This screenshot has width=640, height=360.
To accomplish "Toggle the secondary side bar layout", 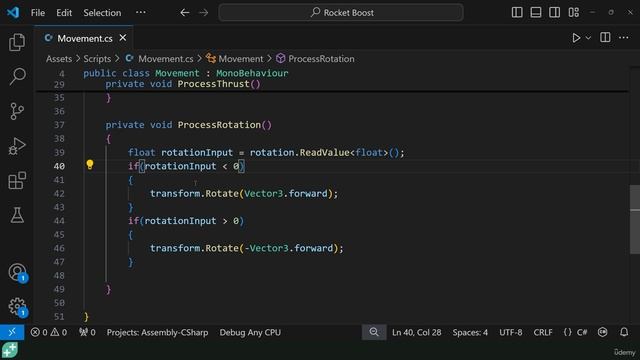I will 554,12.
